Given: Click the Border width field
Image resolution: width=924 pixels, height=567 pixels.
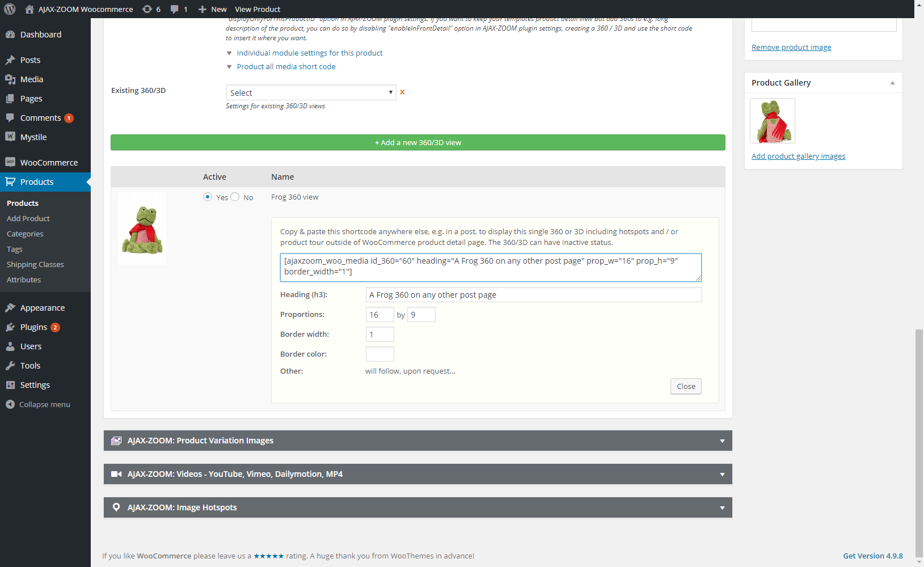Looking at the screenshot, I should (380, 335).
